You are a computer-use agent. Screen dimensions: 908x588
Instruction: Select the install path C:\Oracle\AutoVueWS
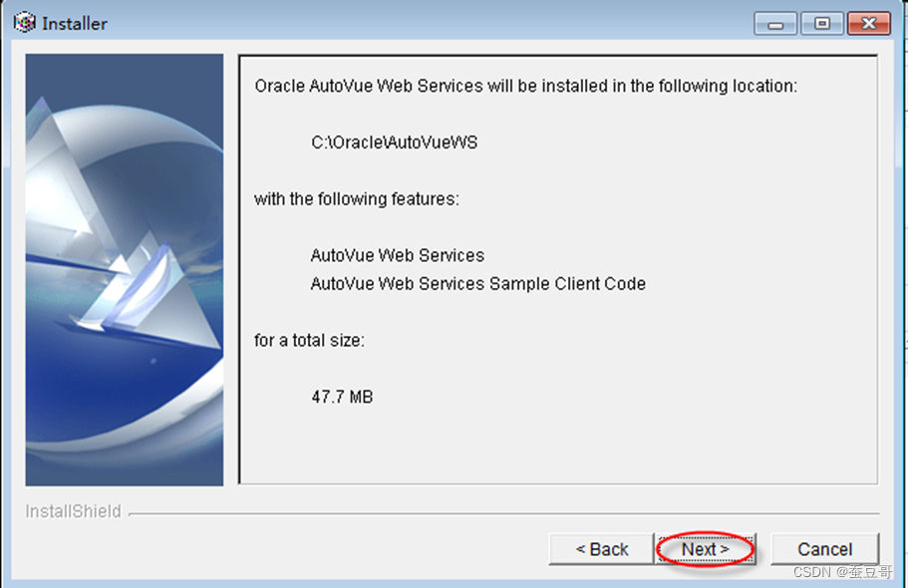click(395, 143)
